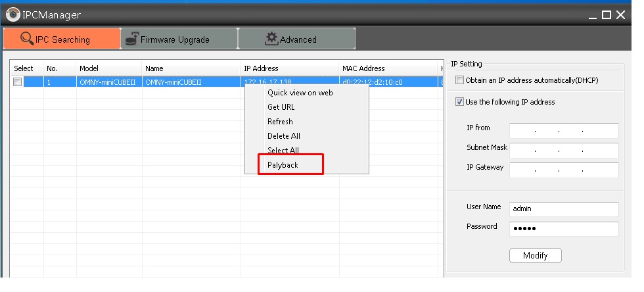Click the User Name field containing admin
Screen dimensions: 644x292
(x=564, y=209)
